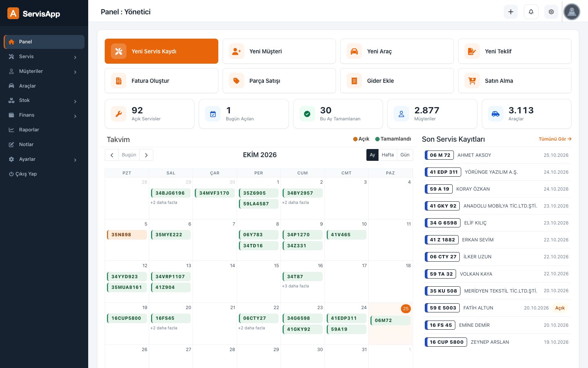Open notifications bell icon
The height and width of the screenshot is (368, 588).
(531, 12)
